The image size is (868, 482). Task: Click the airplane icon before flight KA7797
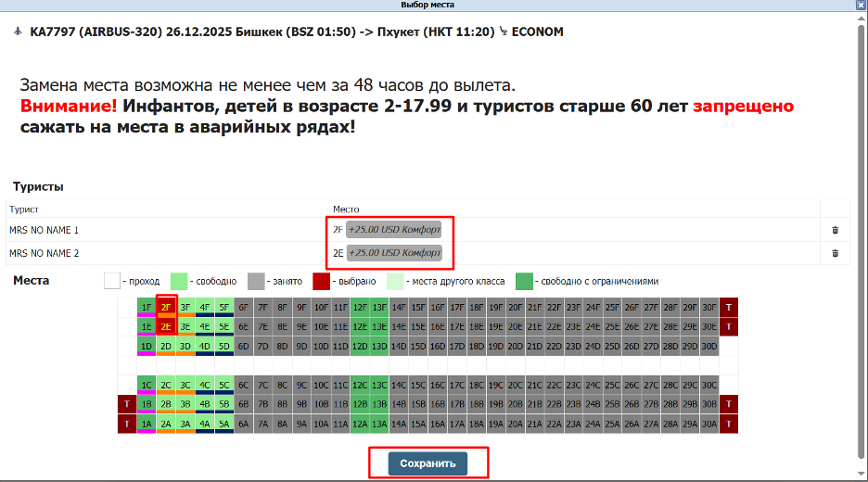tap(19, 32)
